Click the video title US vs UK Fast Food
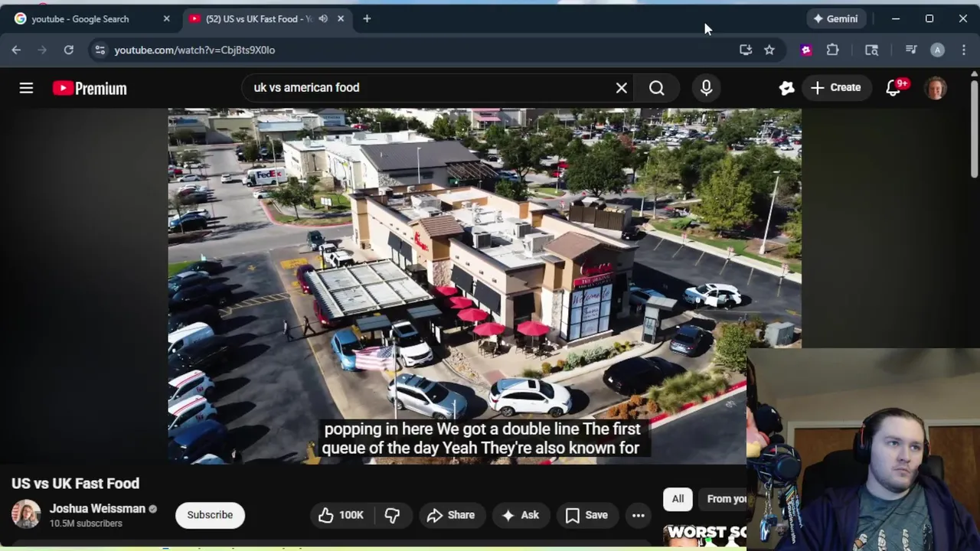980x551 pixels. (75, 484)
